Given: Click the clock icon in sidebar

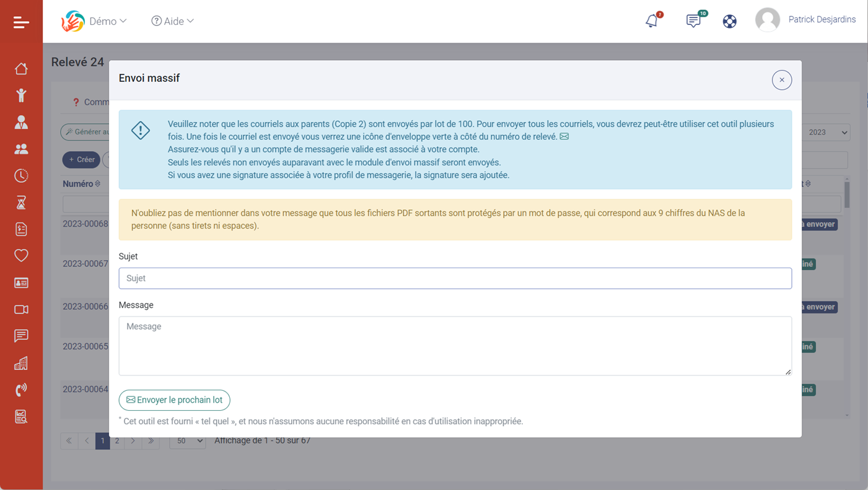Looking at the screenshot, I should tap(21, 176).
